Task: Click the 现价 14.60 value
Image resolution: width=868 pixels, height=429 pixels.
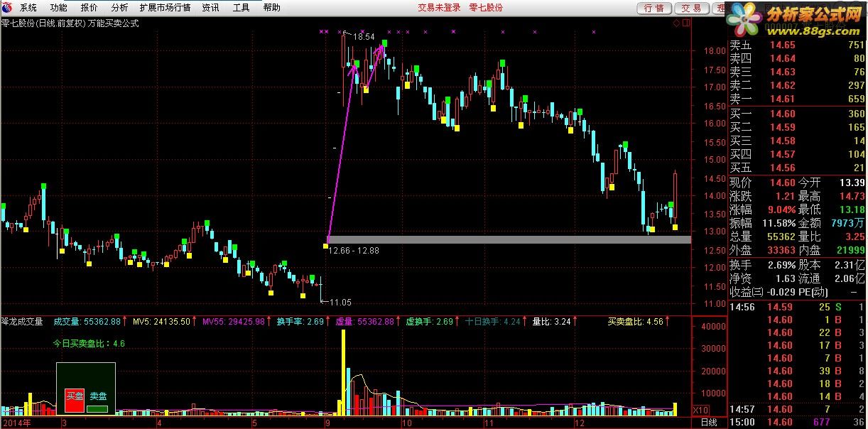Action: coord(782,183)
